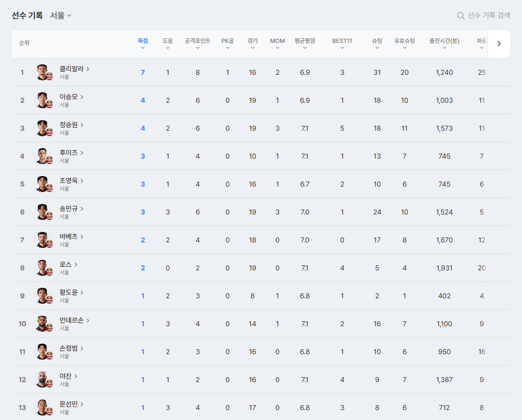Open the 황도윤 player page
Viewport: 522px width, 420px height.
[71, 293]
